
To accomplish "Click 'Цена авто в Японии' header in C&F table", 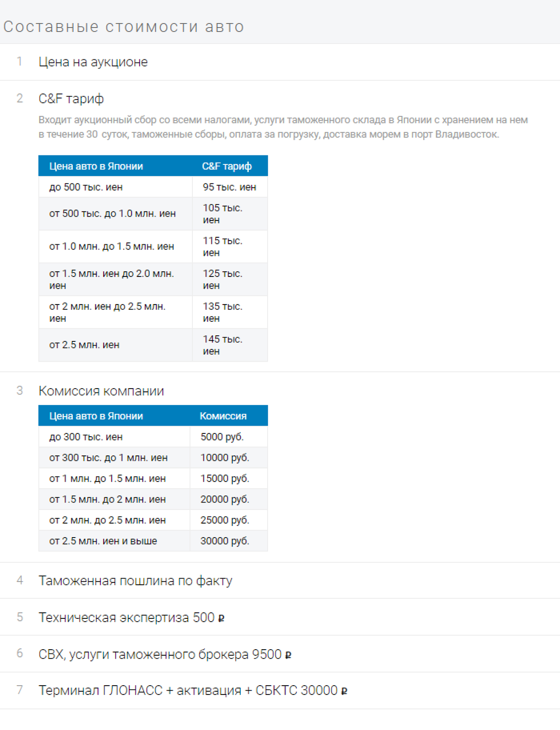I will pyautogui.click(x=96, y=166).
